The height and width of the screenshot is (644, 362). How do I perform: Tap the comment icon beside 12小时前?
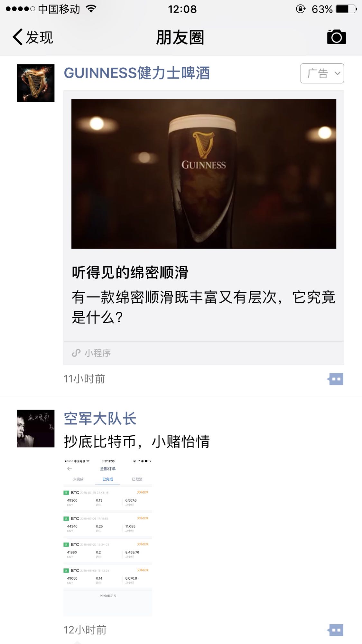[x=335, y=630]
